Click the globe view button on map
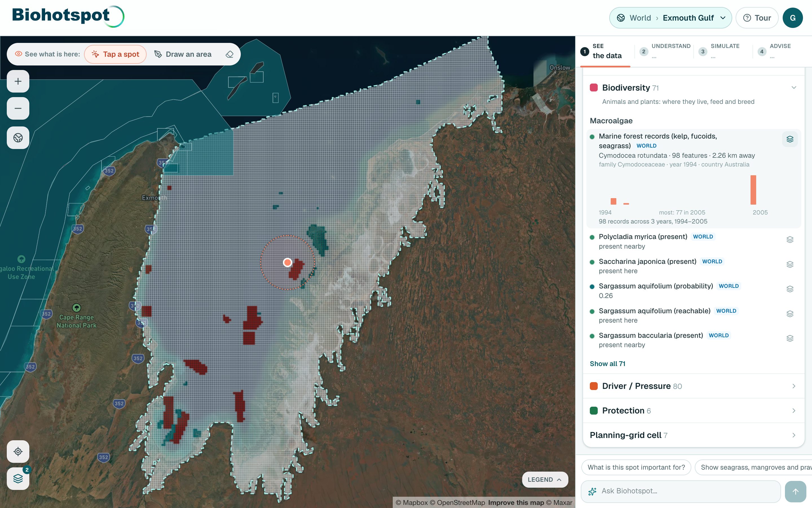The height and width of the screenshot is (508, 812). 18,138
